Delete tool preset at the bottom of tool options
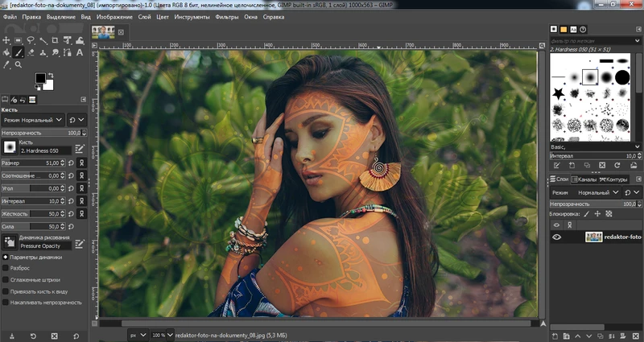The width and height of the screenshot is (644, 342). pos(54,336)
